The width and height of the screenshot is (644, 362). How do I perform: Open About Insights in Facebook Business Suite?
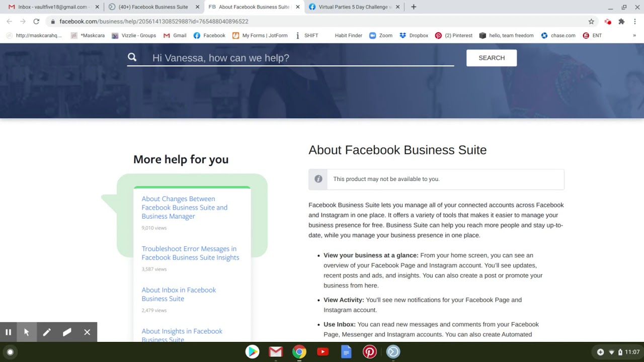(x=182, y=335)
